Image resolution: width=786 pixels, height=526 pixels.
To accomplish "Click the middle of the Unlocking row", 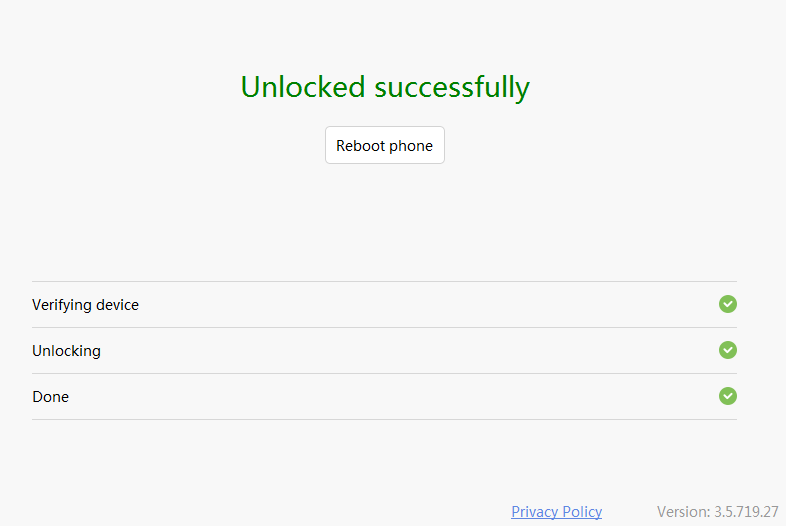I will click(384, 351).
